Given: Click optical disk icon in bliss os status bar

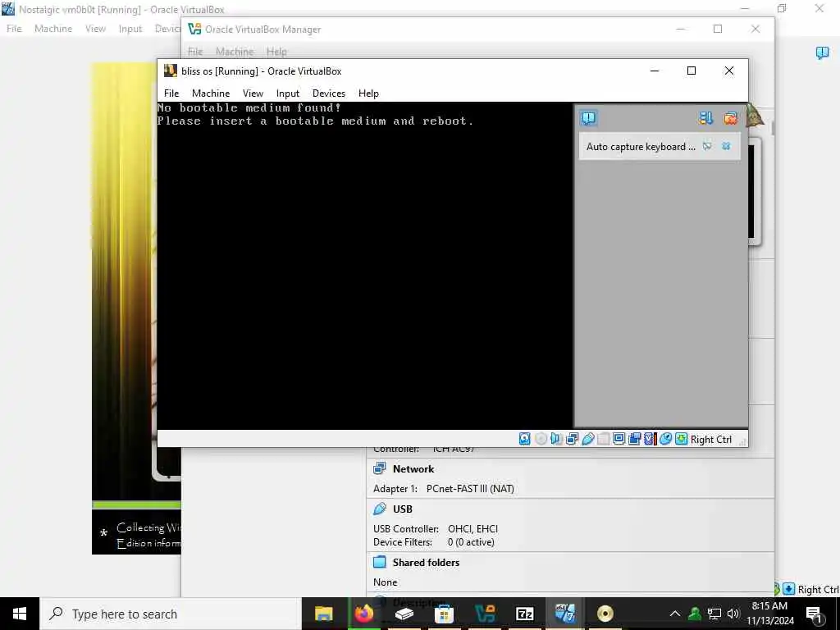Looking at the screenshot, I should click(x=541, y=439).
